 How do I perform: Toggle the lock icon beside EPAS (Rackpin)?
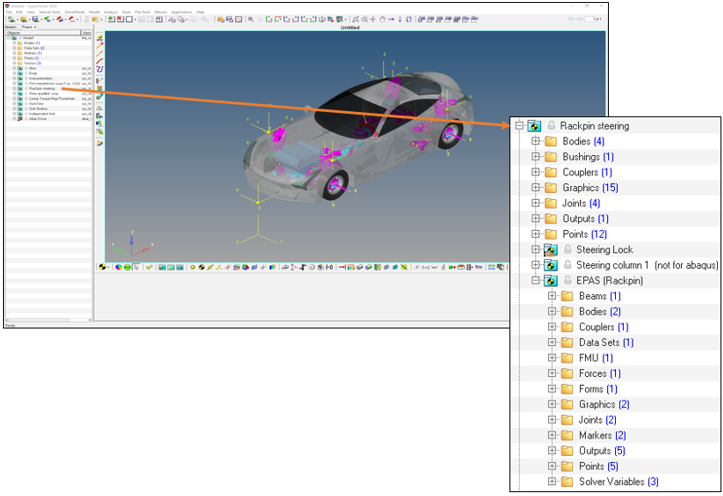(566, 280)
